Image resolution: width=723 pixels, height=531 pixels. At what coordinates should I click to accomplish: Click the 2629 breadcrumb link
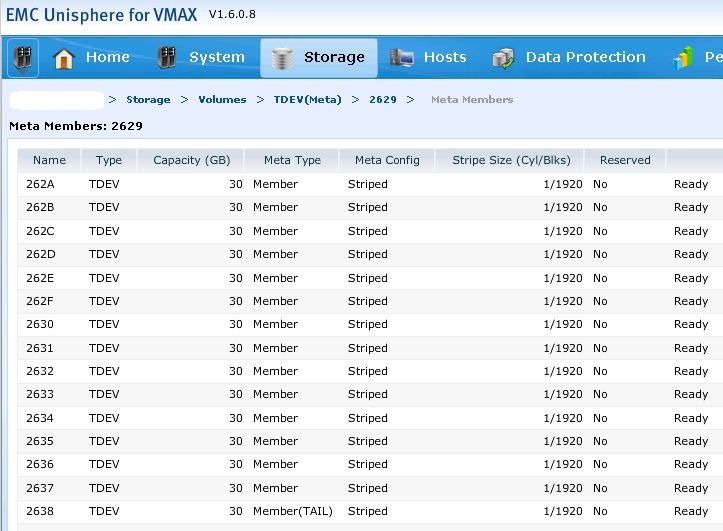pos(382,100)
